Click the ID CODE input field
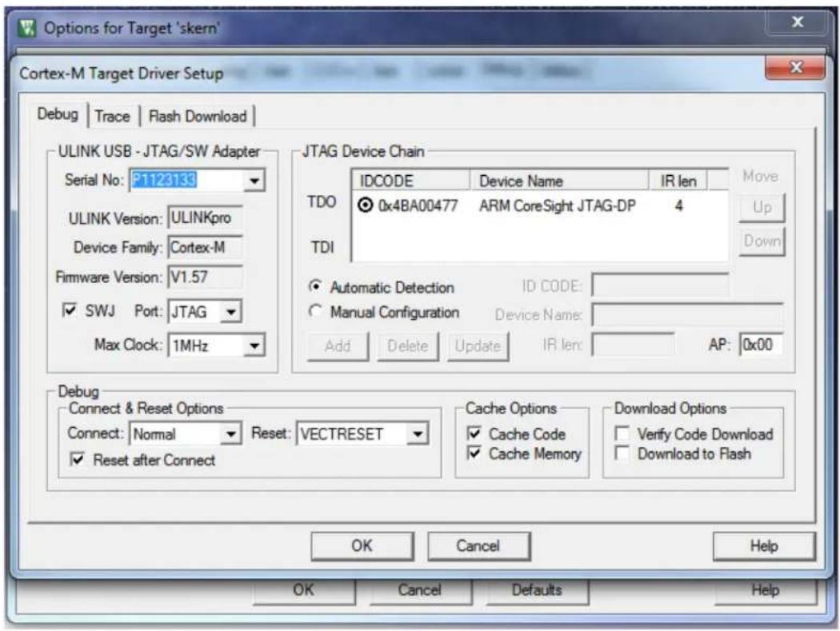840x631 pixels. click(x=660, y=285)
